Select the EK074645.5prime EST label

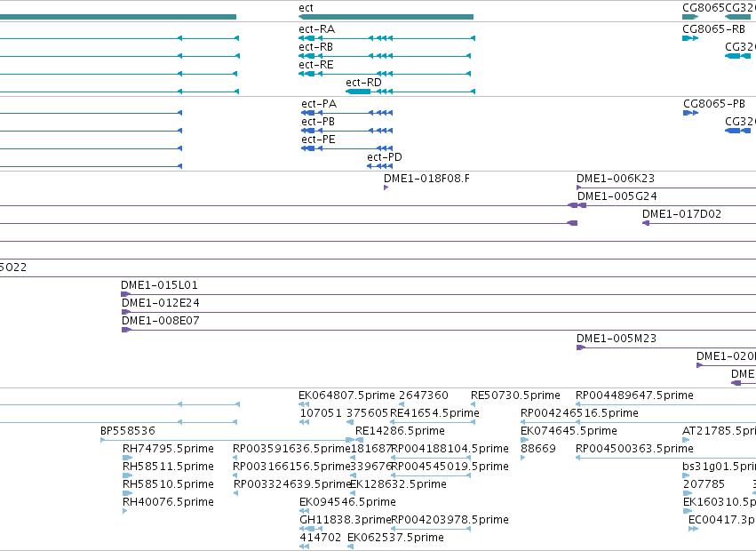coord(569,431)
